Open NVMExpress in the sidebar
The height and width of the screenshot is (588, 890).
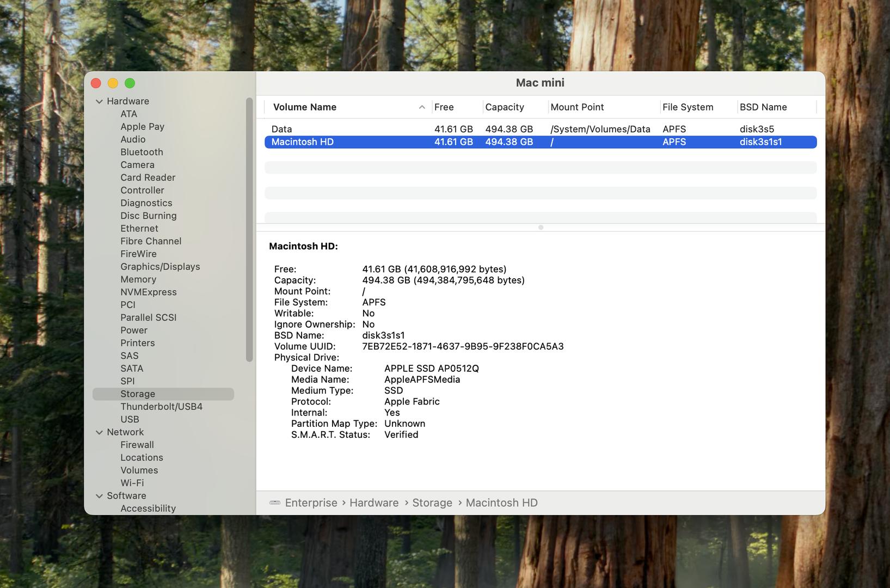149,292
